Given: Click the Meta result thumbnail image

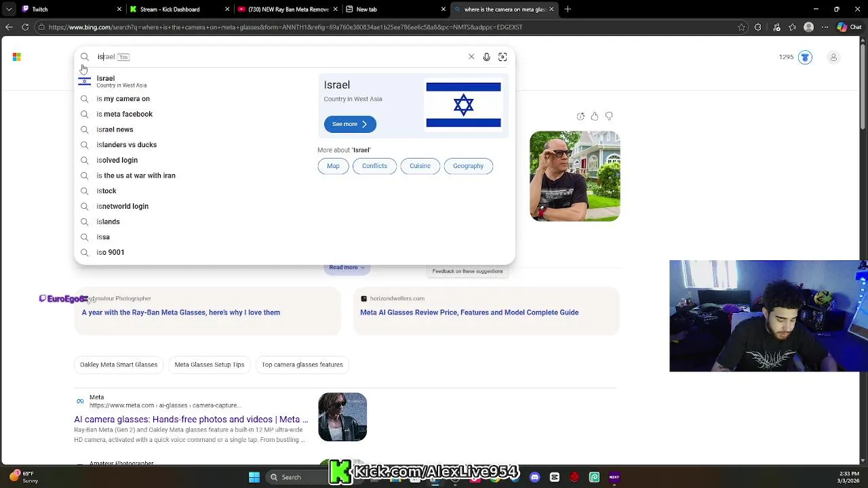Looking at the screenshot, I should tap(342, 417).
